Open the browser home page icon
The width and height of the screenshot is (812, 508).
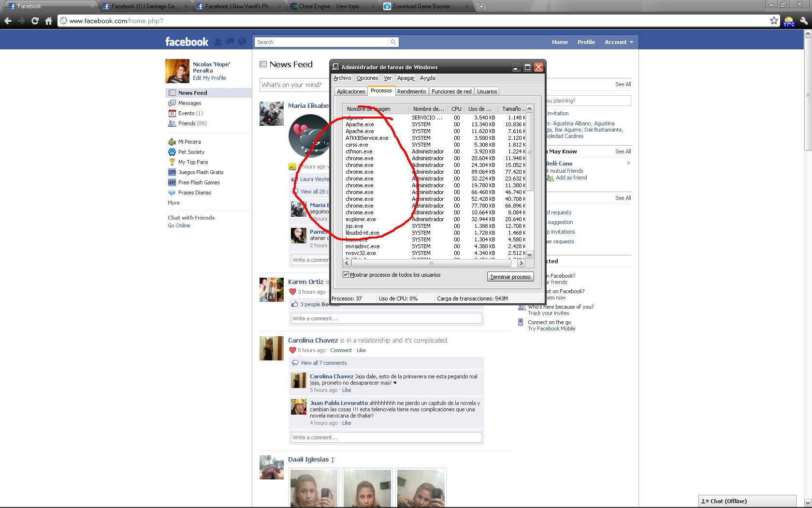pos(48,21)
